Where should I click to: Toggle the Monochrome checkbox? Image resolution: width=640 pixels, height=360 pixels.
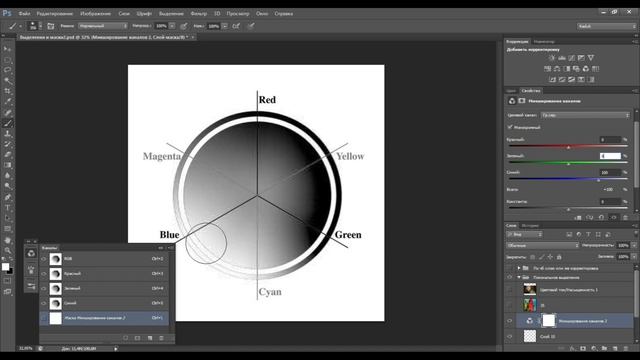point(510,127)
